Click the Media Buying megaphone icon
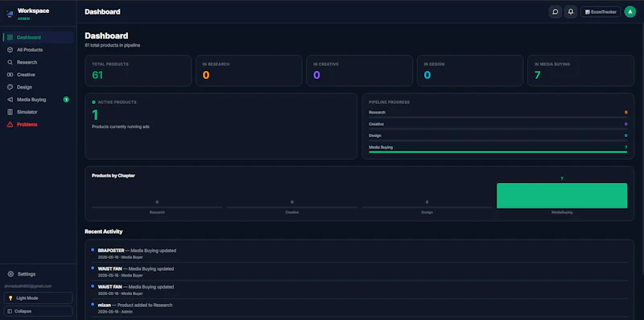This screenshot has height=320, width=644. [x=10, y=99]
